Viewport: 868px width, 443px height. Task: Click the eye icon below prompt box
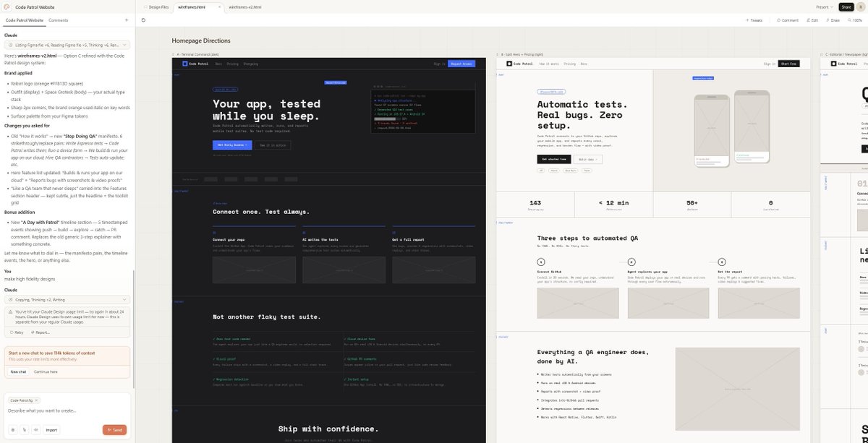pos(35,429)
